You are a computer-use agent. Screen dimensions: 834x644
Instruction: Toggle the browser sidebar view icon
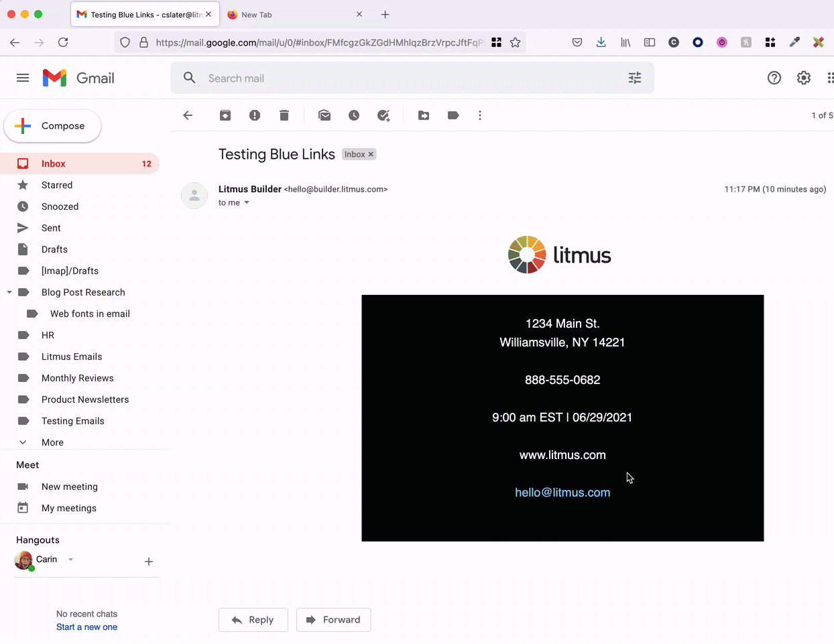[650, 42]
